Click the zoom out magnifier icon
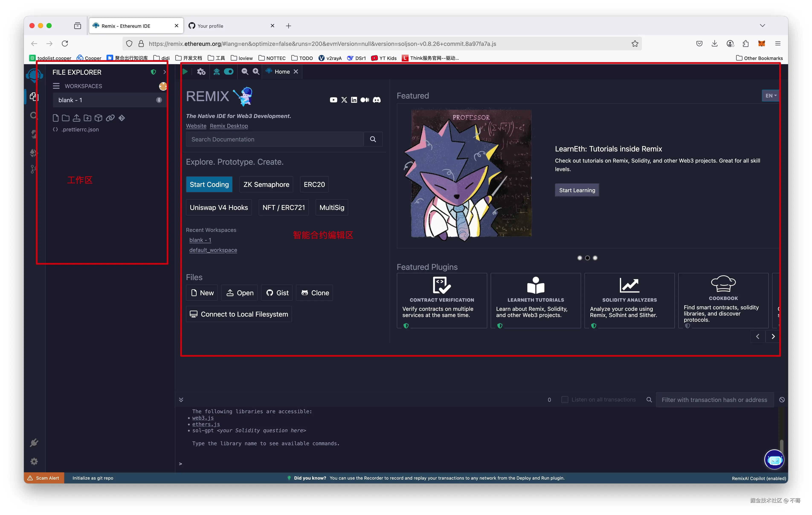 point(245,71)
